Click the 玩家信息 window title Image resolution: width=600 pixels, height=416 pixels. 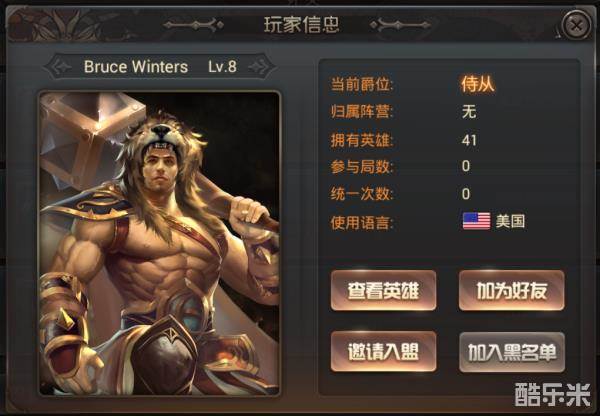302,25
